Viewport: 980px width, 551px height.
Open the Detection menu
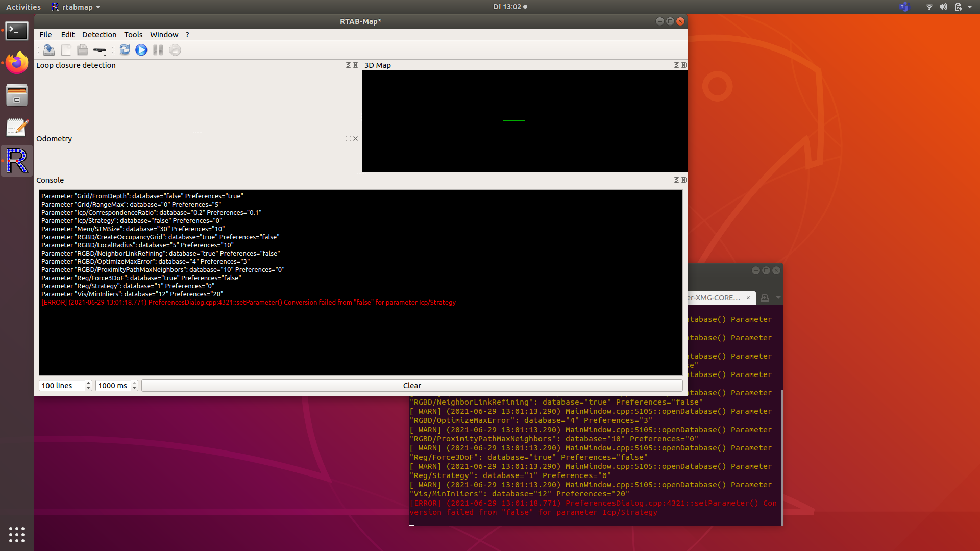click(99, 35)
